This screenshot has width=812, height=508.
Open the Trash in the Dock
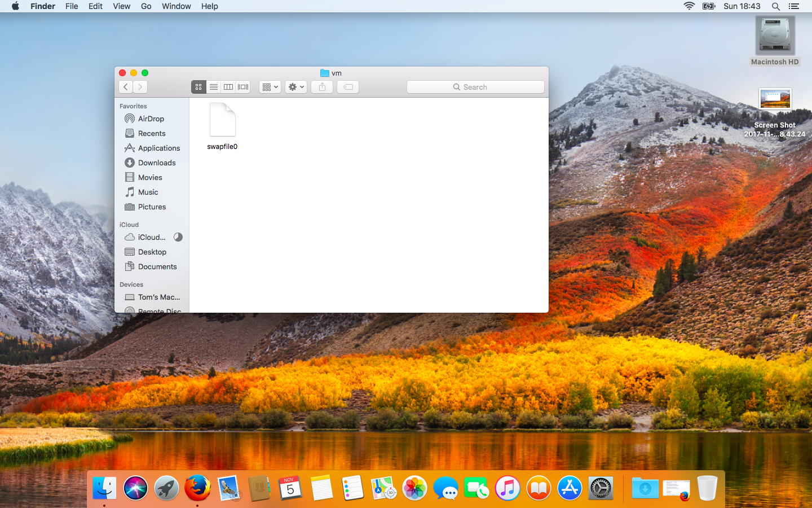pos(707,488)
